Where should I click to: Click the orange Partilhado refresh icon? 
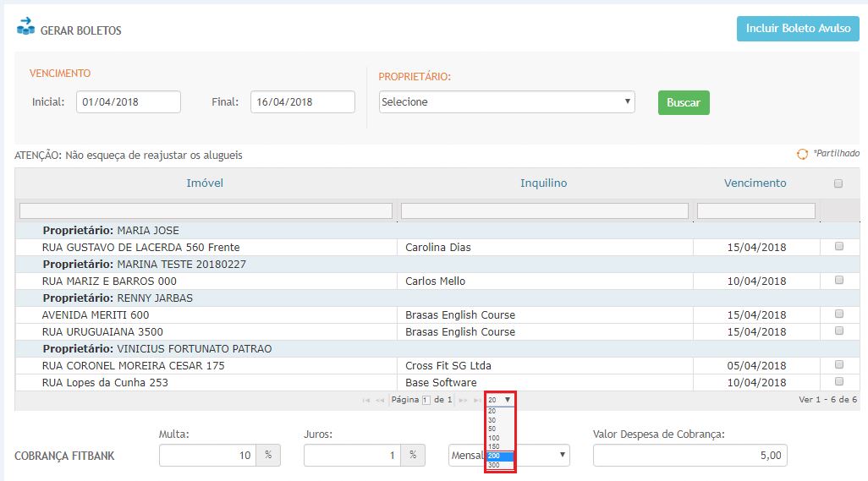802,155
